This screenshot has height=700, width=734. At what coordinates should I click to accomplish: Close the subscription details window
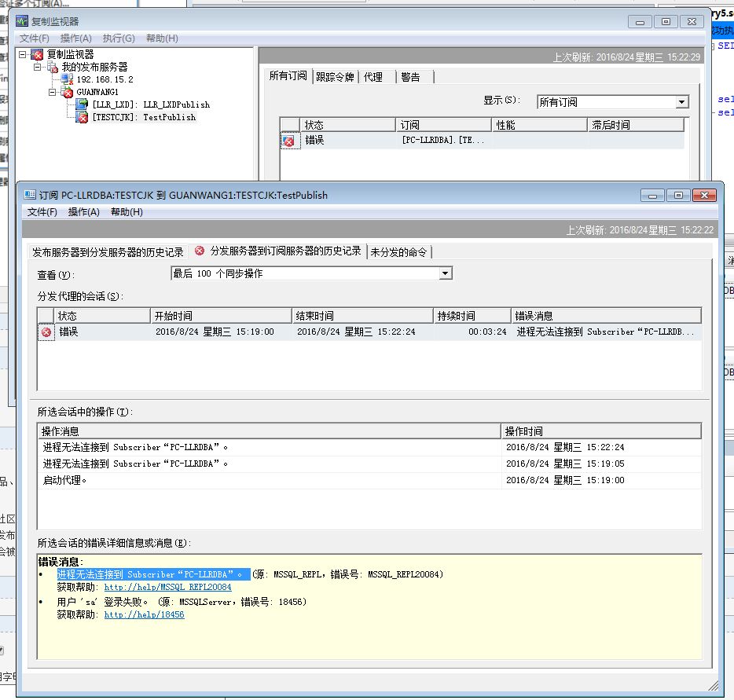coord(704,195)
